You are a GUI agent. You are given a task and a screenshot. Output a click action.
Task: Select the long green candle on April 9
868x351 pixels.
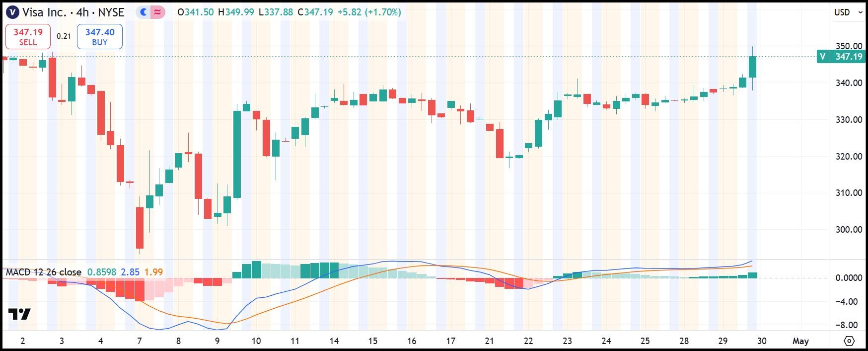click(237, 154)
